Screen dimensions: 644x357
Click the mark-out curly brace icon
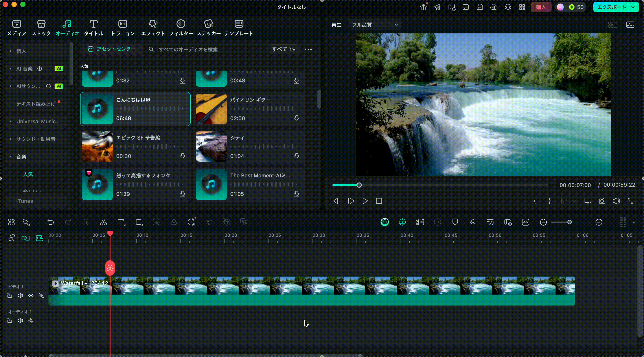[549, 201]
